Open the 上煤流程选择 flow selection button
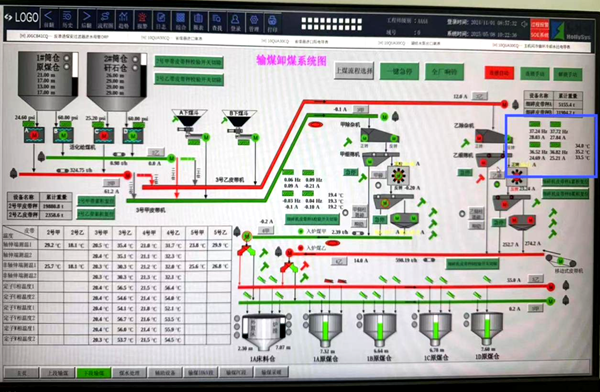 [x=354, y=71]
